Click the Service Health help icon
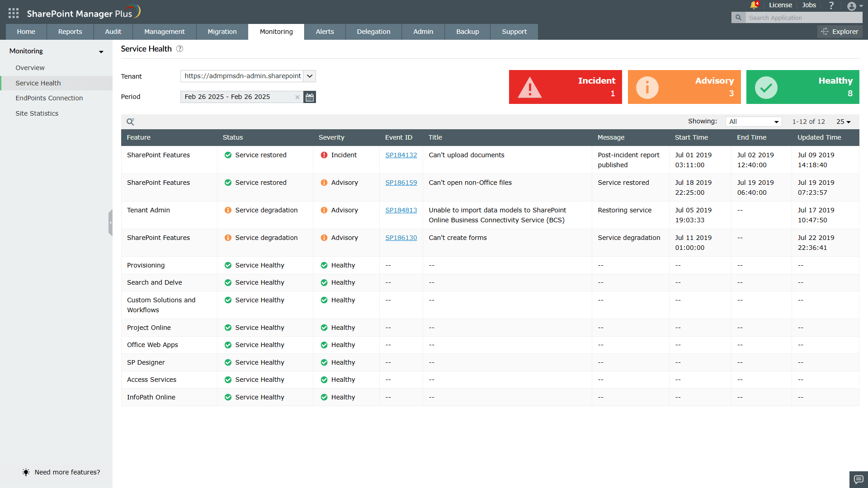868x488 pixels. point(179,49)
